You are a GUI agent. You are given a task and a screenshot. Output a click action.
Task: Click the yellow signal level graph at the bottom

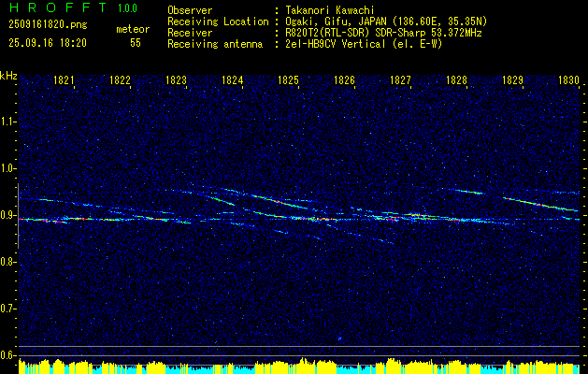coord(299,367)
